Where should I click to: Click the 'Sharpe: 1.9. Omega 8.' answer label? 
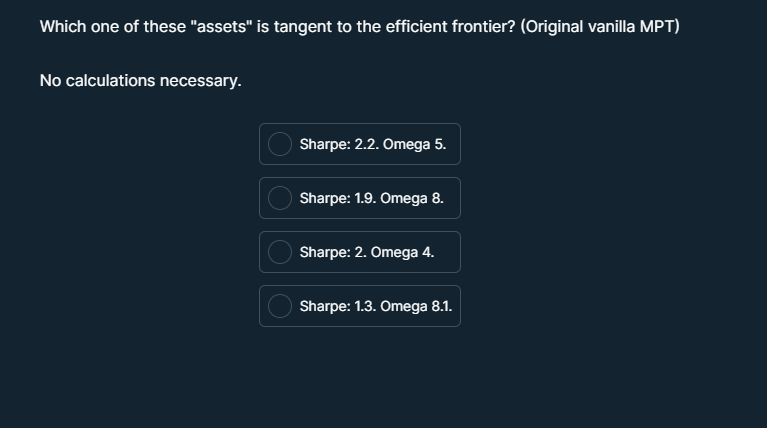click(371, 198)
